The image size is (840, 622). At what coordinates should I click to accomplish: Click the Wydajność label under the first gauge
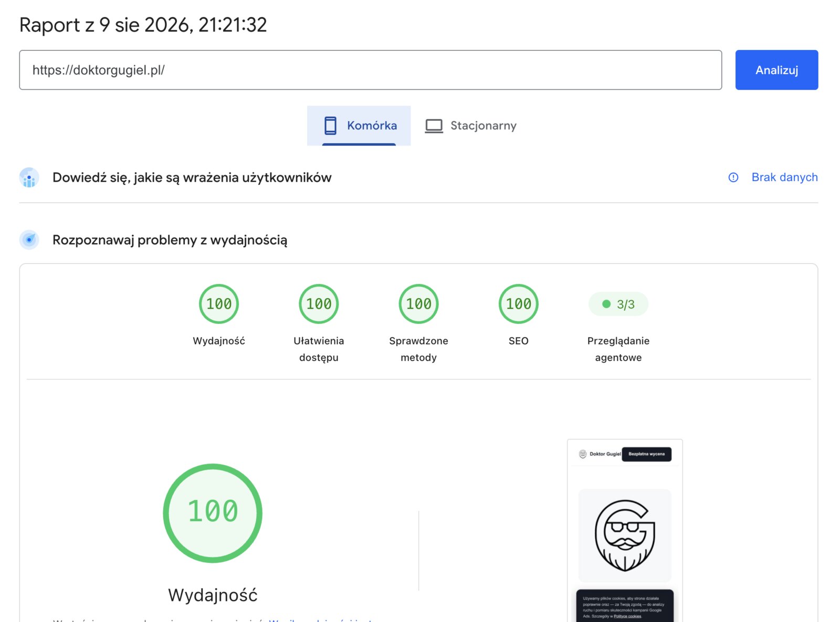(219, 341)
